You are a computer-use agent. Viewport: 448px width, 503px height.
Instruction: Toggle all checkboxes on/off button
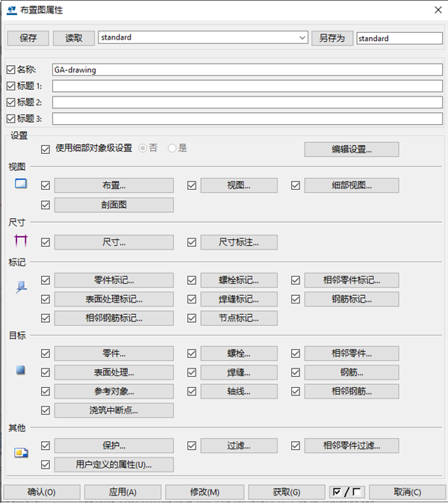[x=347, y=492]
